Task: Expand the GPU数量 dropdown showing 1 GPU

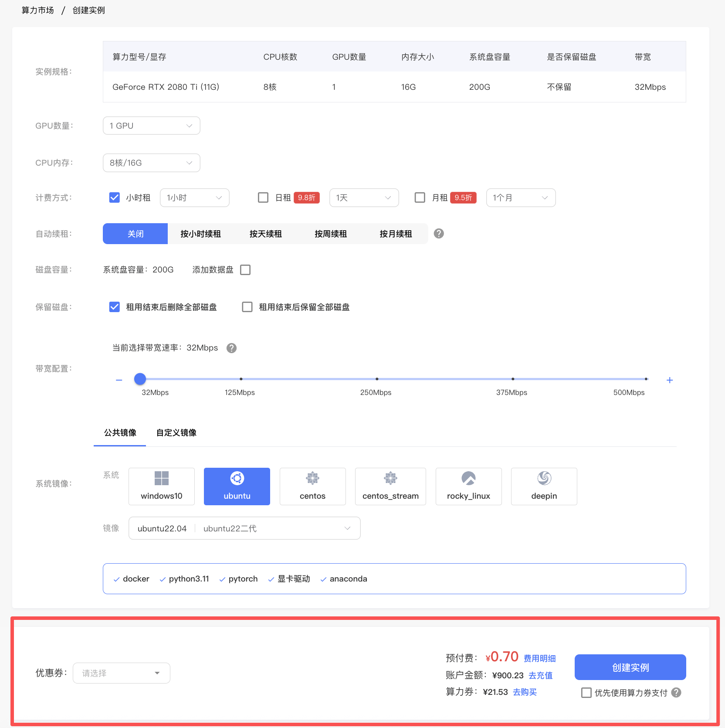Action: 151,126
